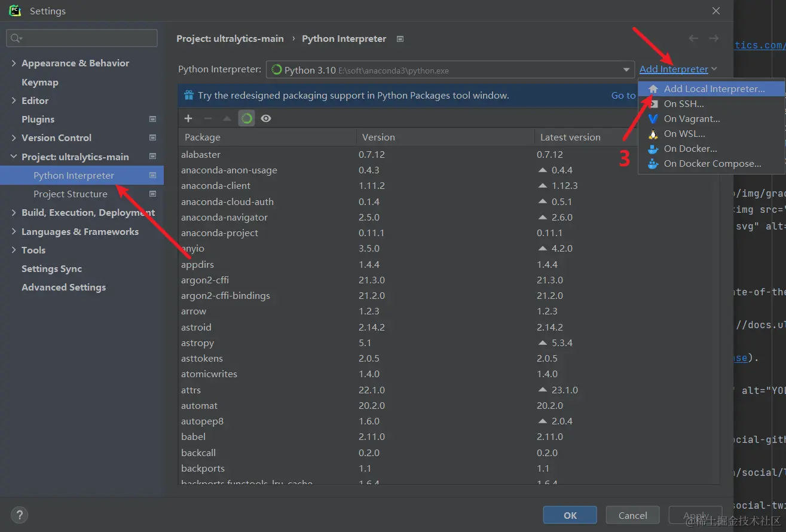786x532 pixels.
Task: Click the Docker Compose icon
Action: click(x=653, y=163)
